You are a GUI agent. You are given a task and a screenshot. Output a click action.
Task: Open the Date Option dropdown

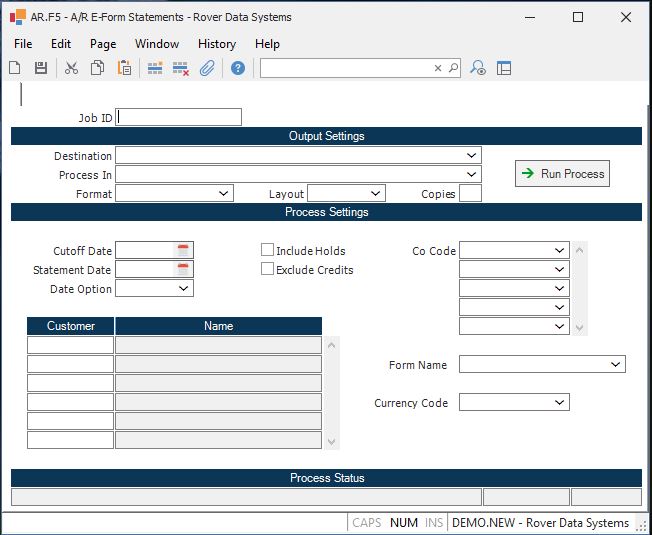(x=183, y=289)
